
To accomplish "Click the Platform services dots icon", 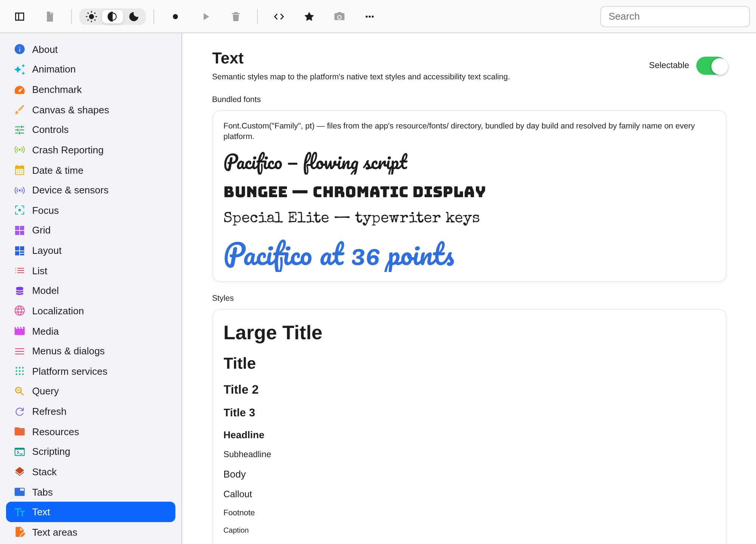I will coord(20,371).
